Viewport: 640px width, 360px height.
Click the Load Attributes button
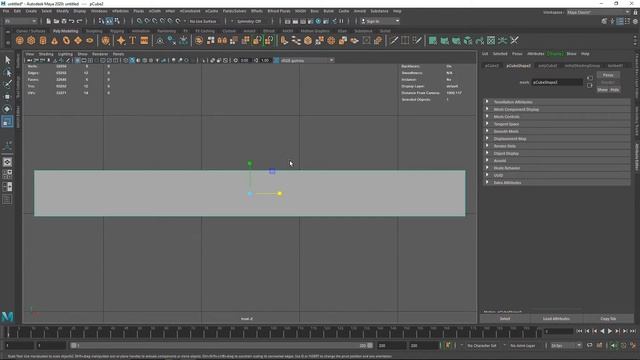(x=556, y=319)
